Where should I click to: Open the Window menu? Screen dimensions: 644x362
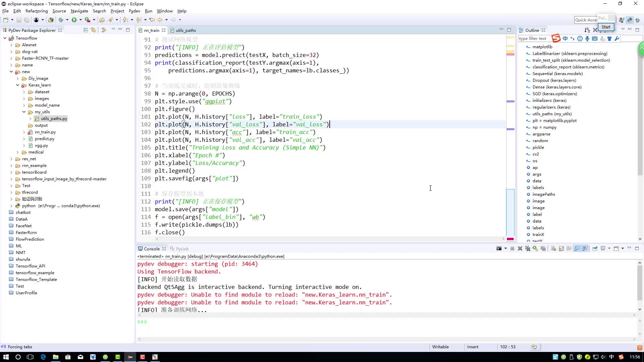pyautogui.click(x=165, y=11)
